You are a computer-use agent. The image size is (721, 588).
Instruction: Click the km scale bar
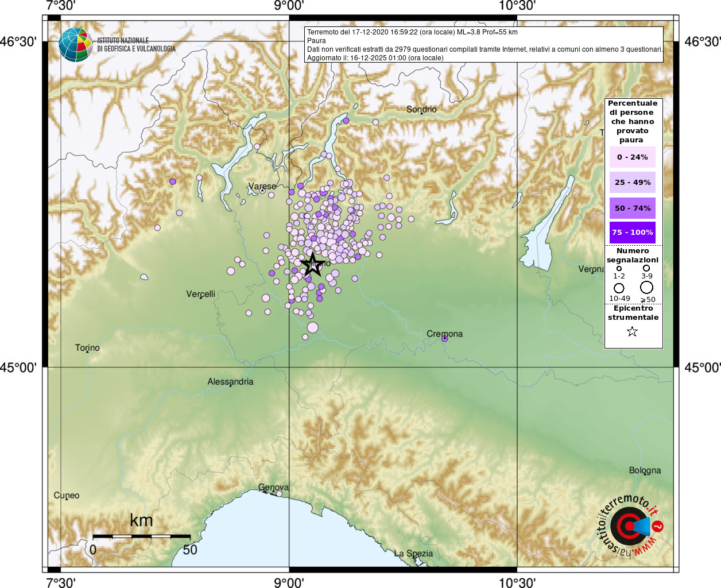tap(141, 536)
